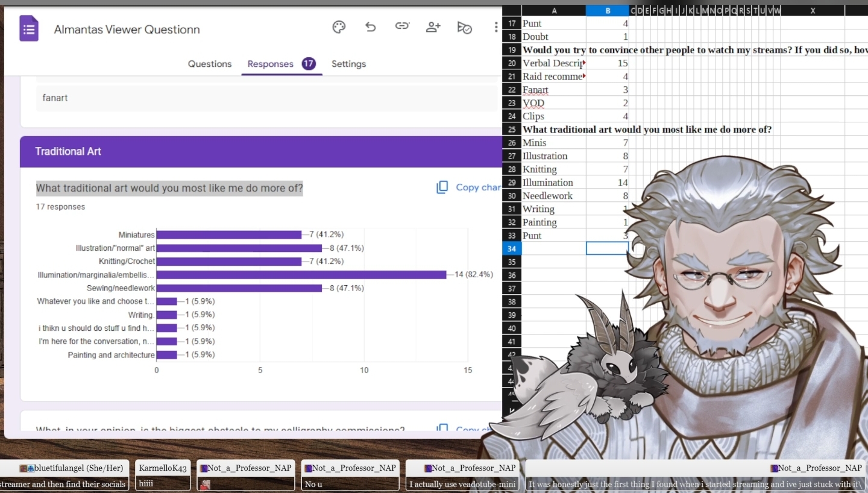
Task: Select row 25 header in the spreadsheet
Action: pos(512,130)
